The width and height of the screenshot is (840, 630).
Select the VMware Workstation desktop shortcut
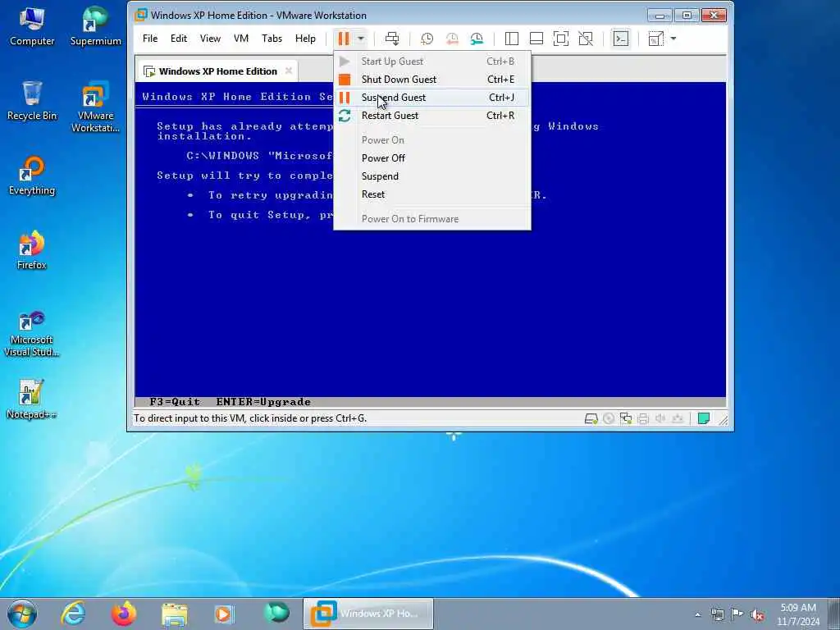95,107
